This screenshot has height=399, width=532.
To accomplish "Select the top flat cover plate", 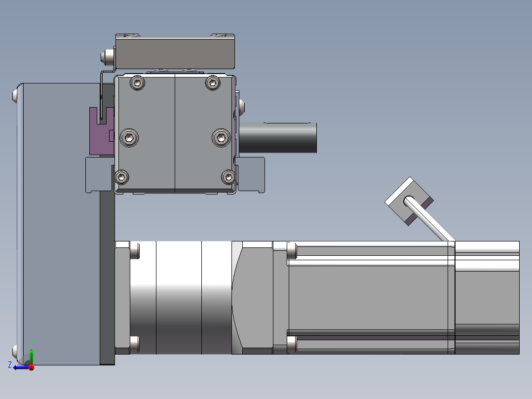I will (x=175, y=53).
